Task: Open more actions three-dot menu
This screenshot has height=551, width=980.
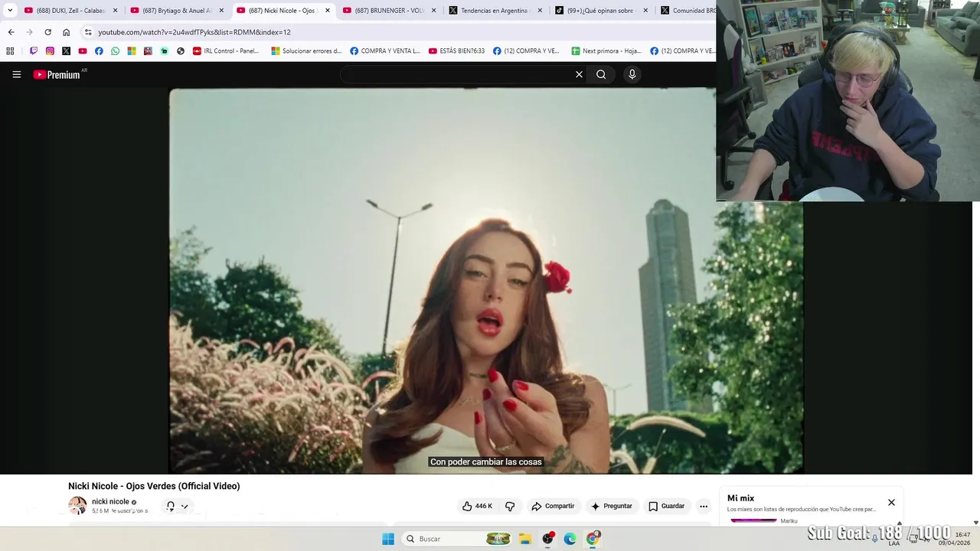Action: pos(704,506)
